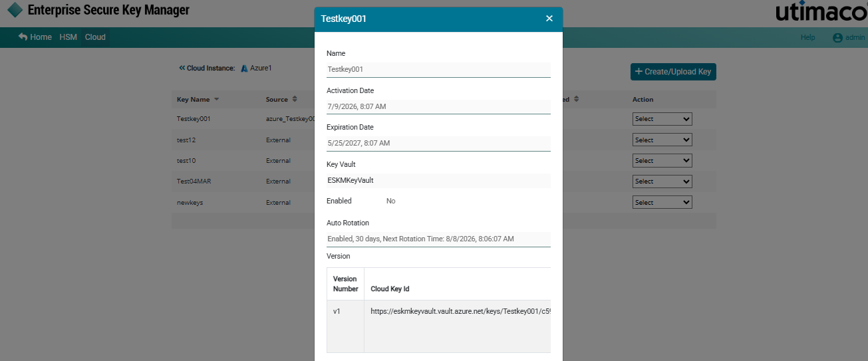Open Action dropdown for Test04MAR

pyautogui.click(x=662, y=181)
